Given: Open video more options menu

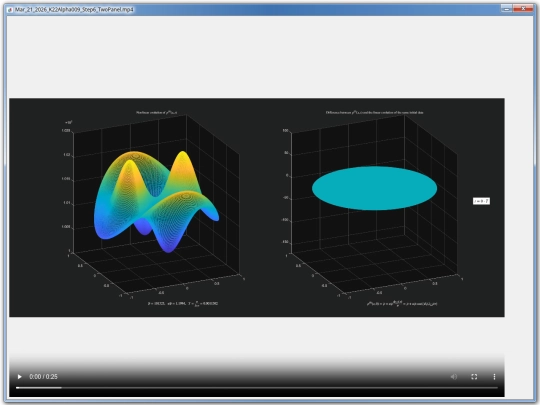Looking at the screenshot, I should [x=494, y=377].
